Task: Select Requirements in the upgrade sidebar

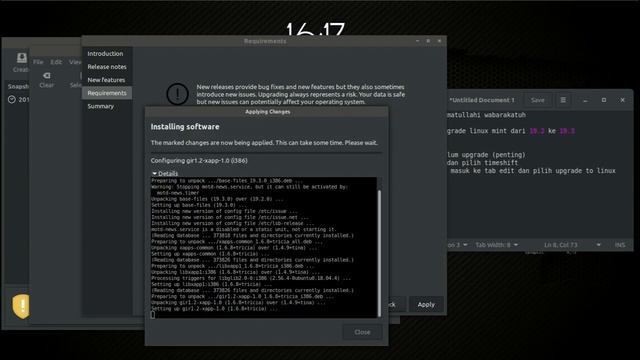Action: (x=107, y=93)
